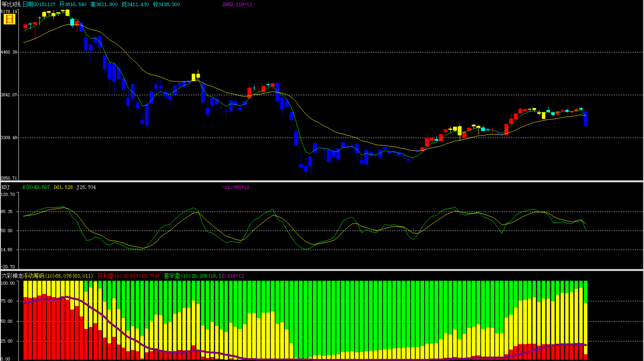Select the KDJ indicator name
The height and width of the screenshot is (361, 644).
click(5, 187)
